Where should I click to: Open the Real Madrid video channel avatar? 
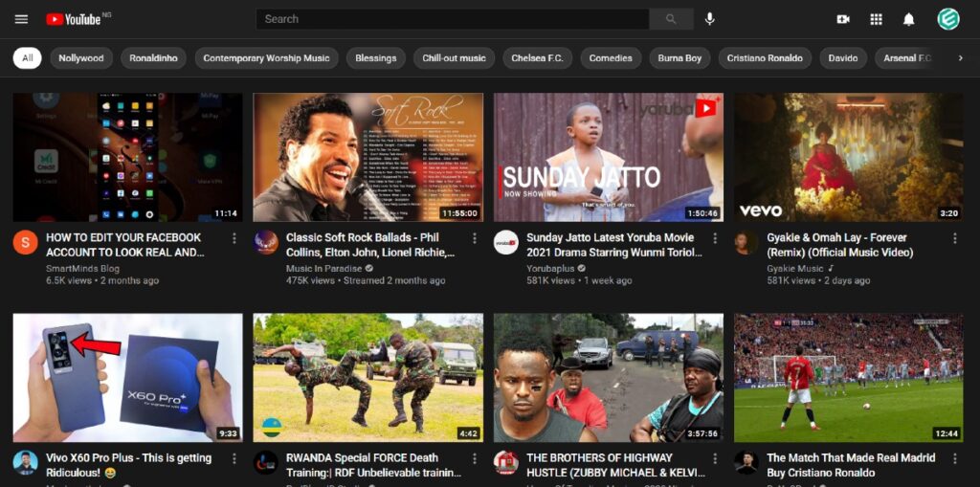[x=746, y=463]
